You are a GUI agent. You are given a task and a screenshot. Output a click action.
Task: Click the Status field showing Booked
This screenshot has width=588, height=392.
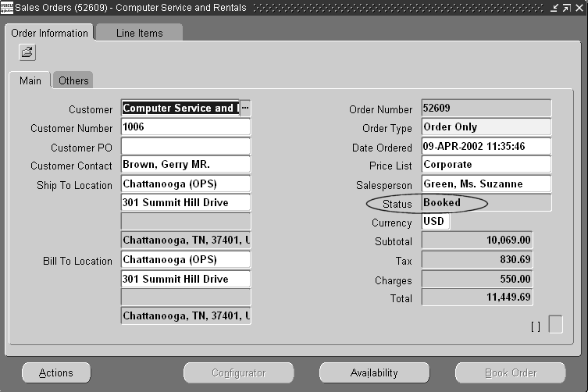click(486, 202)
